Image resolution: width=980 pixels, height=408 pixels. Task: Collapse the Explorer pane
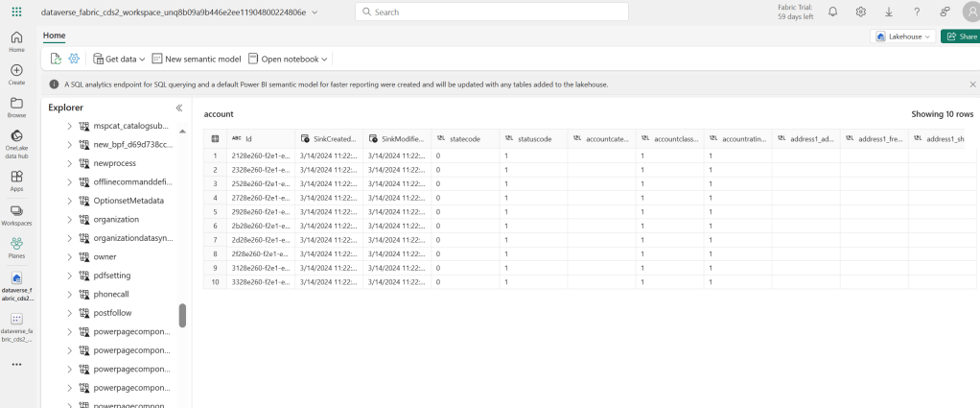point(178,108)
